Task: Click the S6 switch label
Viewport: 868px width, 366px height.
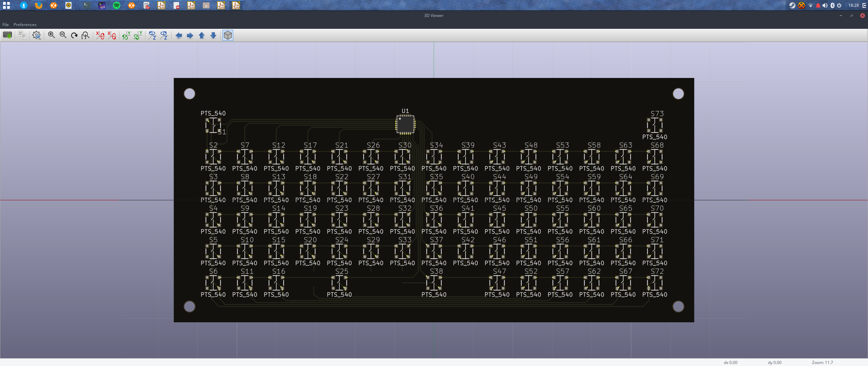Action: (213, 271)
